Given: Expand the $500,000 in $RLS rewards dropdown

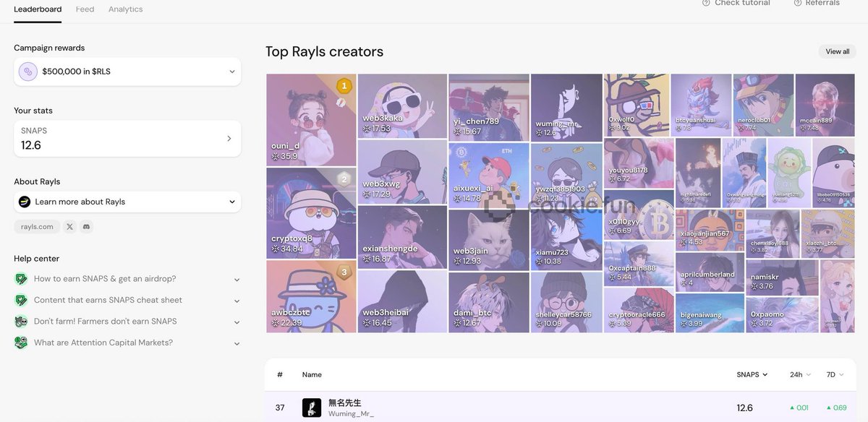Looking at the screenshot, I should tap(127, 72).
